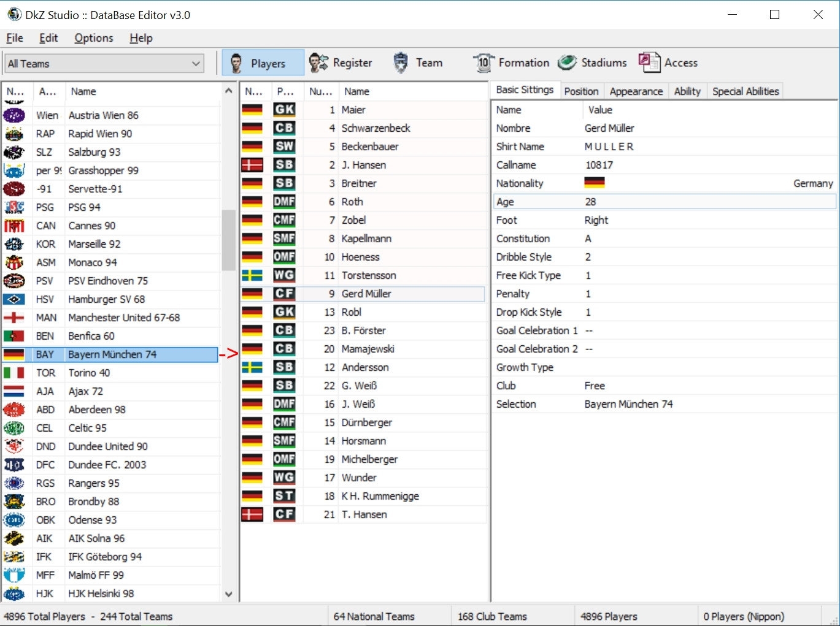Click the Danish flag next to J. Hansen
Image resolution: width=840 pixels, height=626 pixels.
252,164
